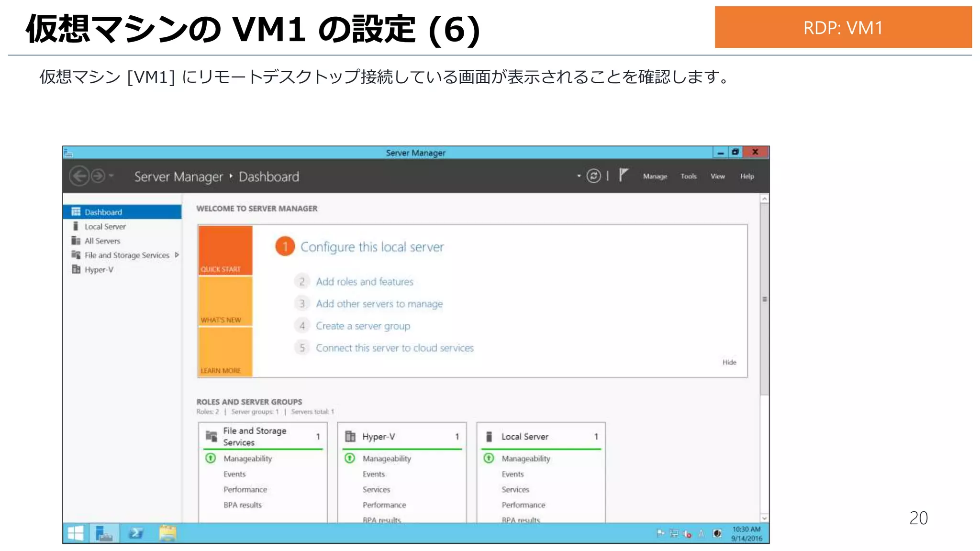Open Performance in Hyper-V tile

pos(384,505)
